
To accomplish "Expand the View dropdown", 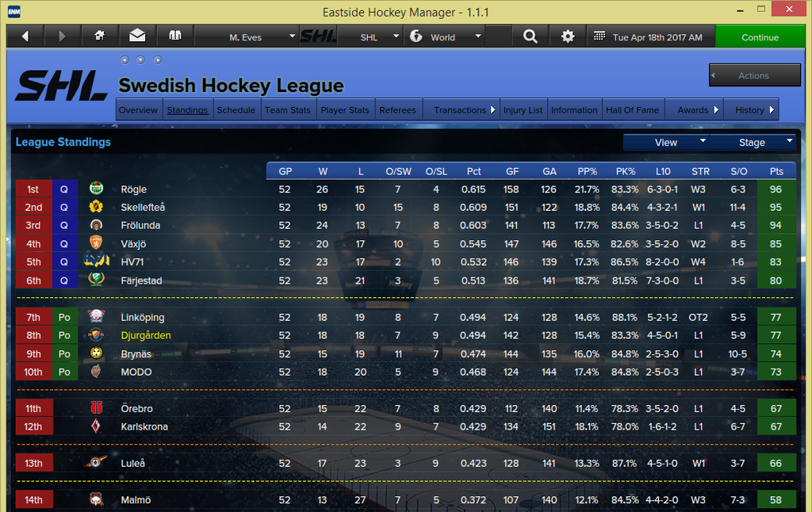I will [x=666, y=143].
